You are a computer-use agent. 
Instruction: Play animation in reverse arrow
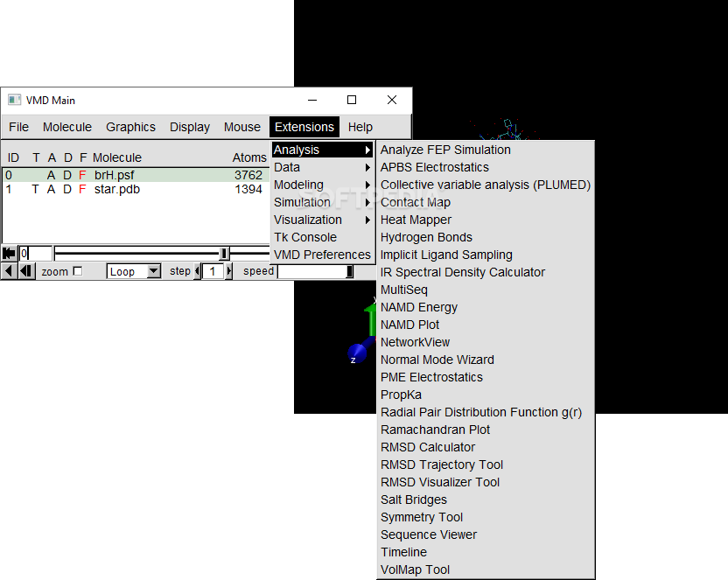(9, 271)
